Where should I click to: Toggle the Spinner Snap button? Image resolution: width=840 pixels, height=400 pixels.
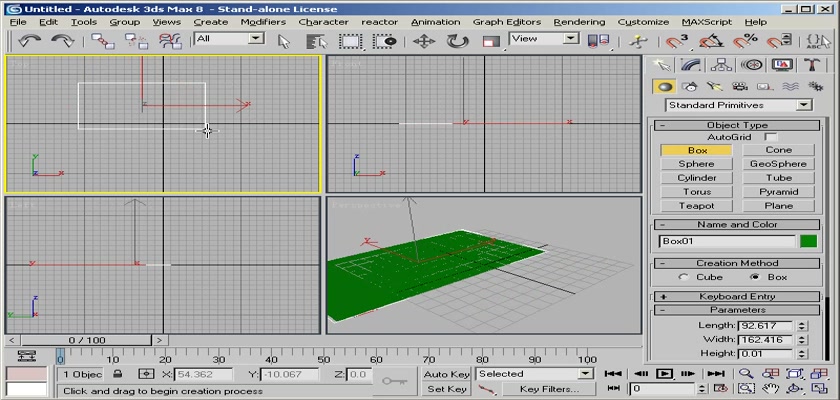779,41
